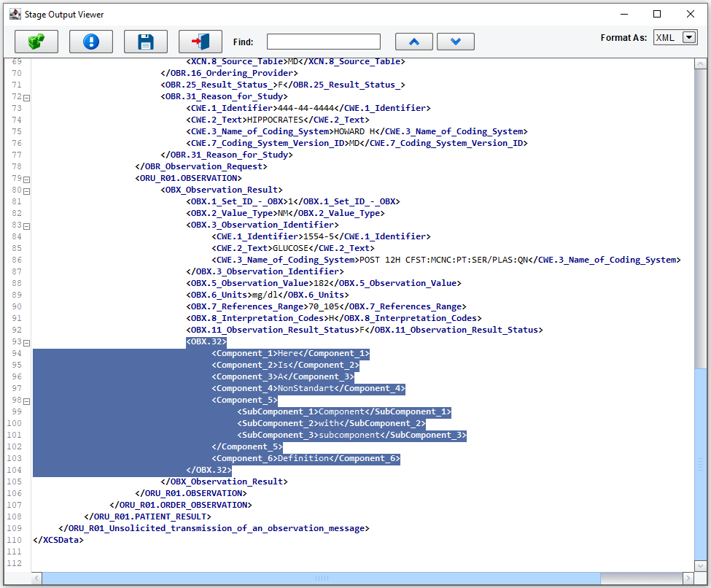Click the closing XCSData tag
Image resolution: width=711 pixels, height=588 pixels.
coord(58,540)
